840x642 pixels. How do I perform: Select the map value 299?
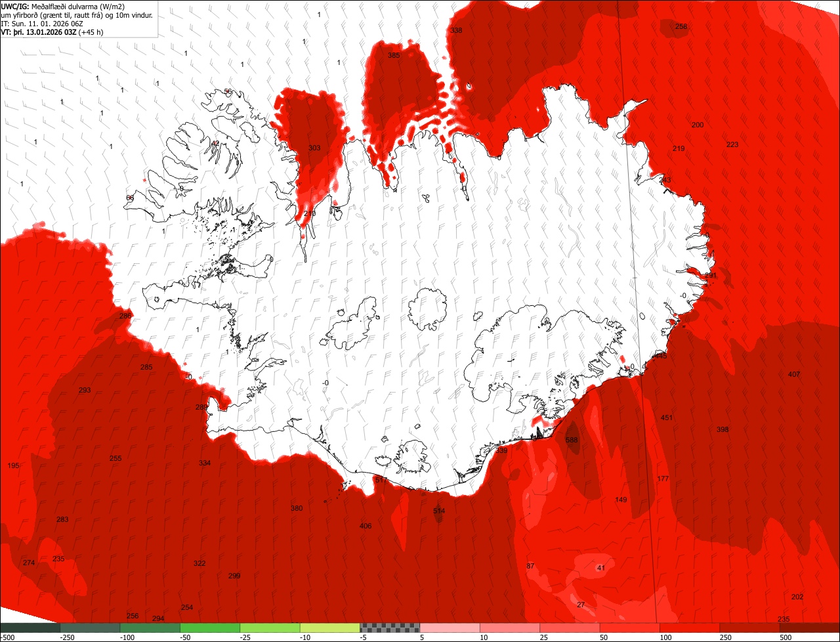coord(234,576)
